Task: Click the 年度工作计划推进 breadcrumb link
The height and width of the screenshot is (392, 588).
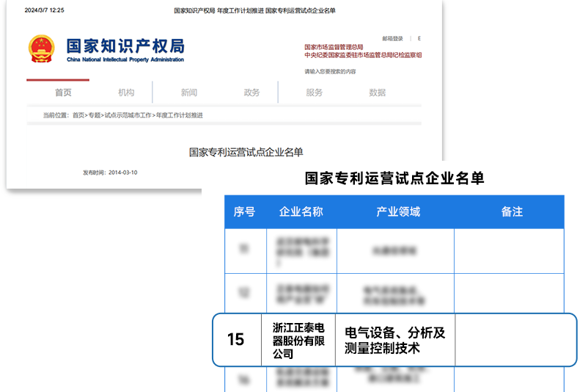Action: pos(180,115)
